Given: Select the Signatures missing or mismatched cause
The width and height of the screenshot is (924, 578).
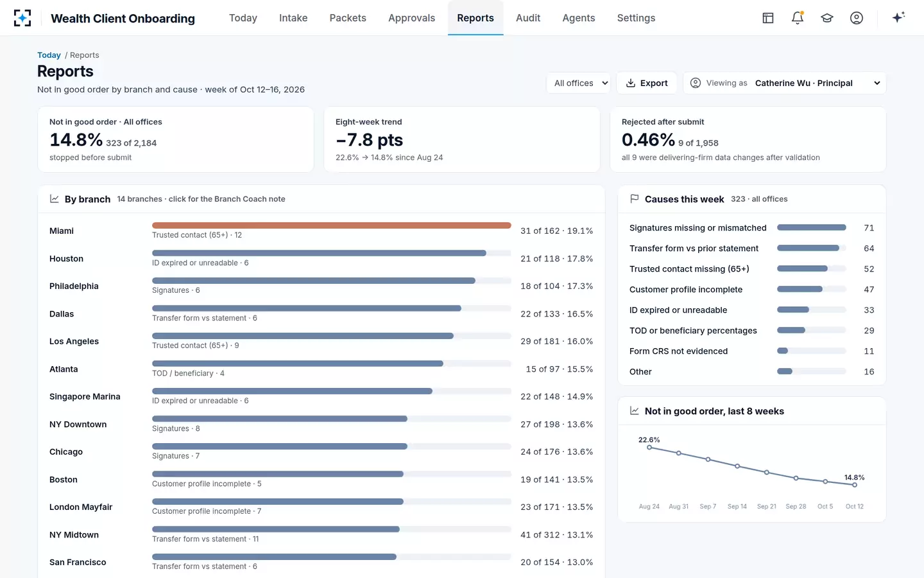Looking at the screenshot, I should 698,228.
